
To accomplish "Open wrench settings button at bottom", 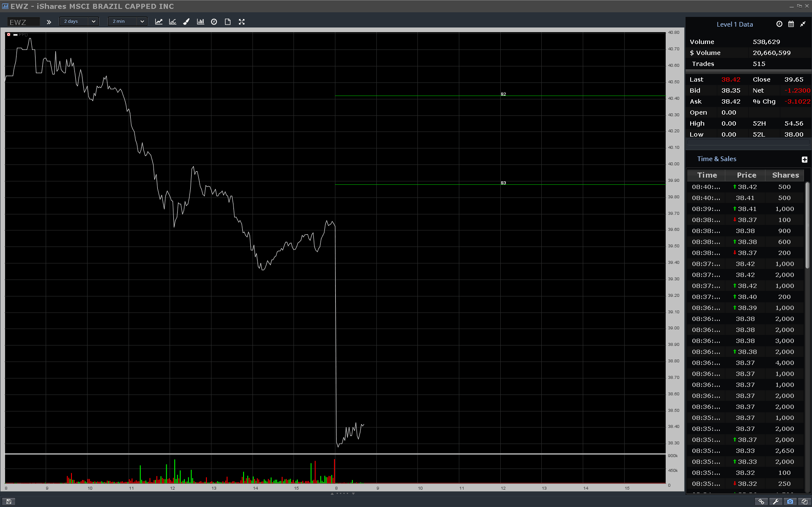I will (x=776, y=502).
